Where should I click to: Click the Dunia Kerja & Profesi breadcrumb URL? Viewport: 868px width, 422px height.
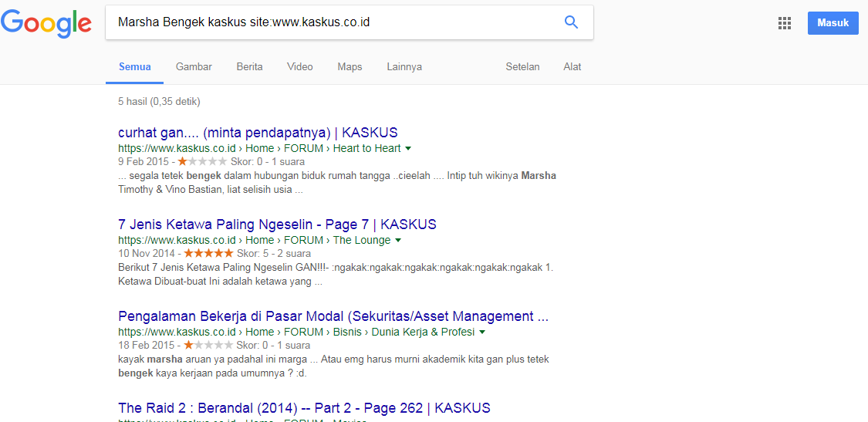click(x=297, y=333)
